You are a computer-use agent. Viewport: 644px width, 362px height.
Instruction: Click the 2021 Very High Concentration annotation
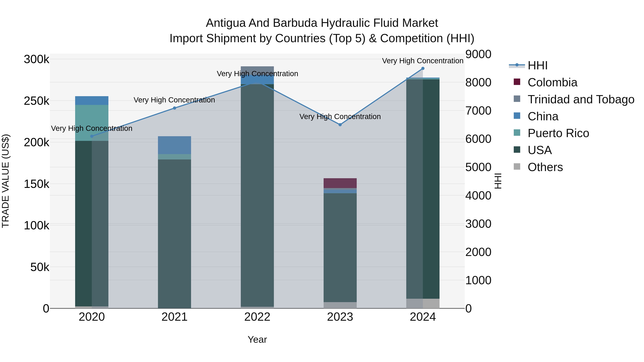click(x=174, y=100)
